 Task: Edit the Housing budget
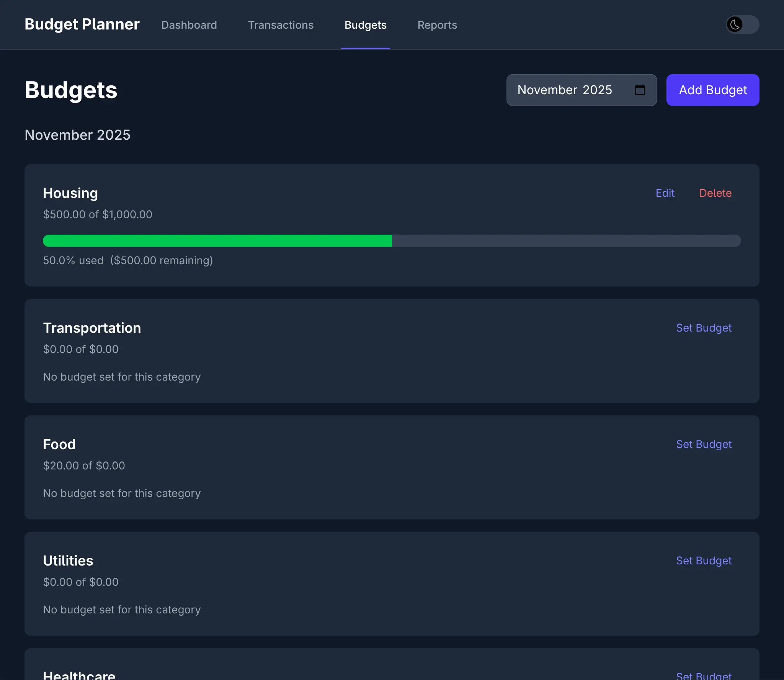click(x=665, y=193)
